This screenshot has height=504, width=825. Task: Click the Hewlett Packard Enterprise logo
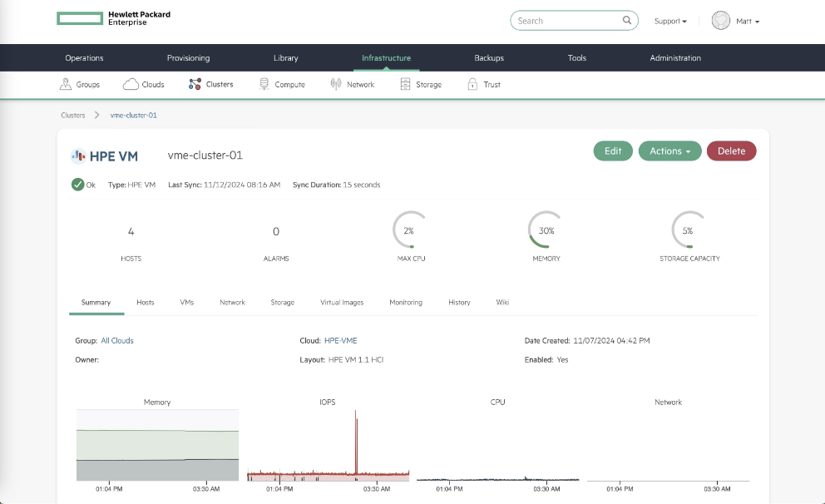pos(114,19)
